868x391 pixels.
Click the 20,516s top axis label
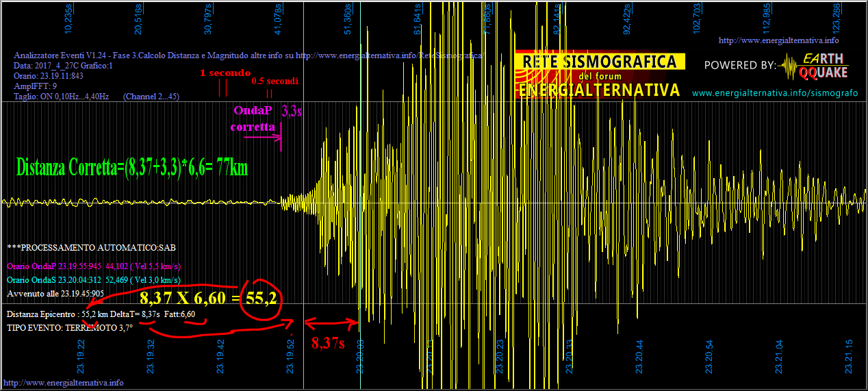click(x=138, y=18)
